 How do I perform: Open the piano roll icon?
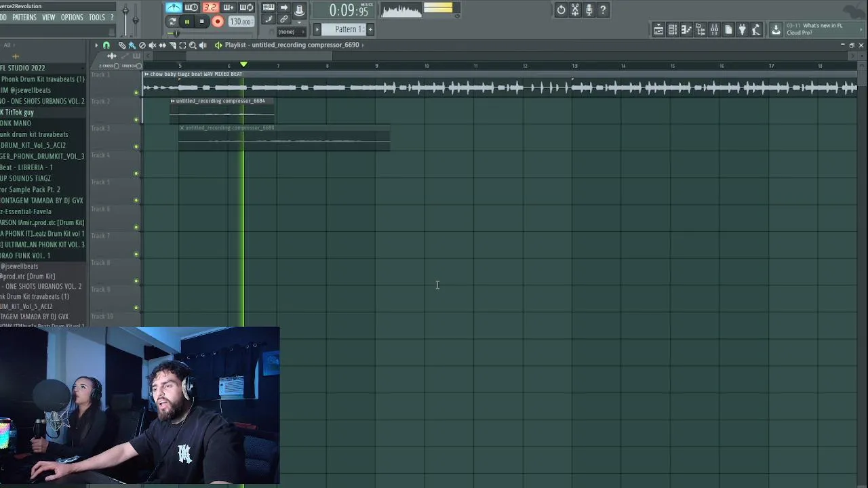[686, 29]
